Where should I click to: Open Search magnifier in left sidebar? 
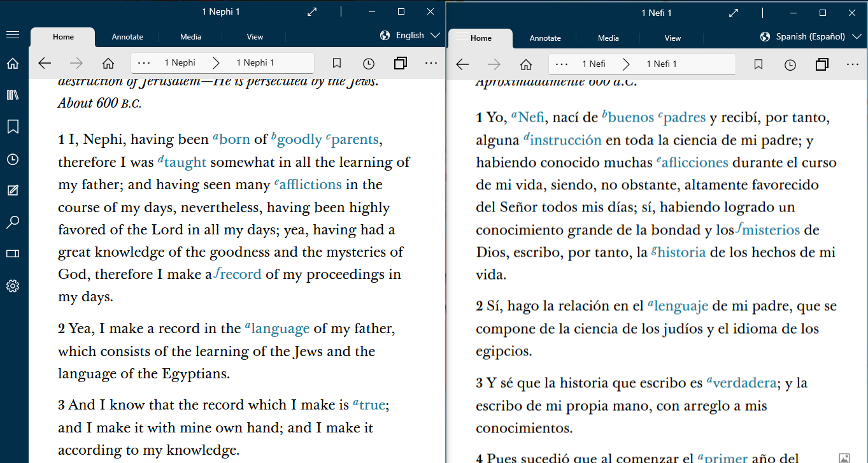point(13,222)
